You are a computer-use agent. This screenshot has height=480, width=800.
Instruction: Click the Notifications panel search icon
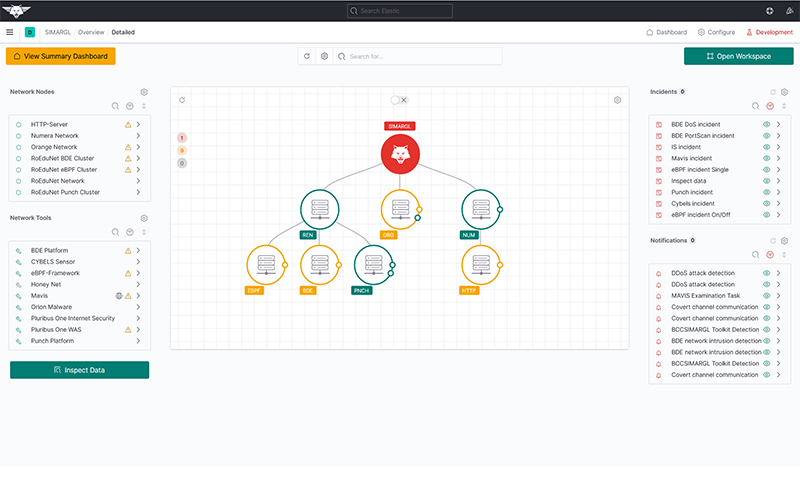tap(756, 255)
